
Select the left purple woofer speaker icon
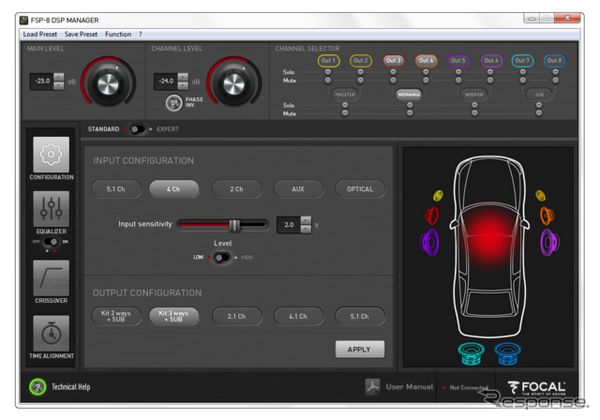click(x=429, y=242)
